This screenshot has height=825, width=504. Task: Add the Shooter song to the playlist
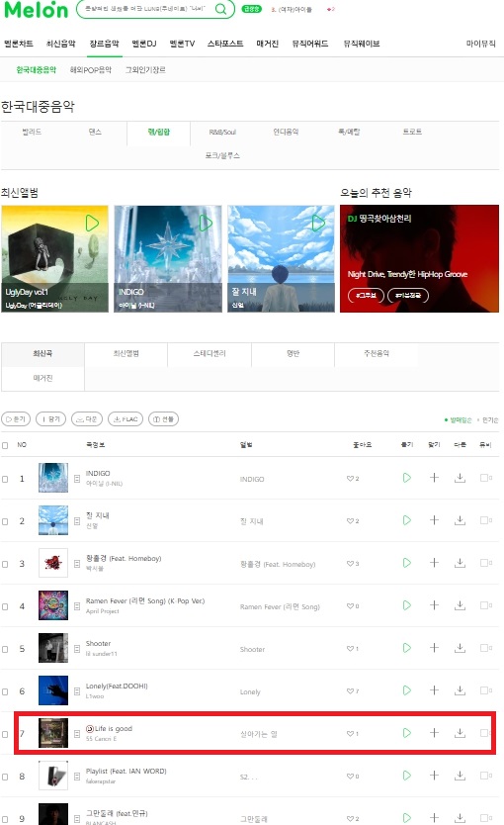(x=434, y=648)
